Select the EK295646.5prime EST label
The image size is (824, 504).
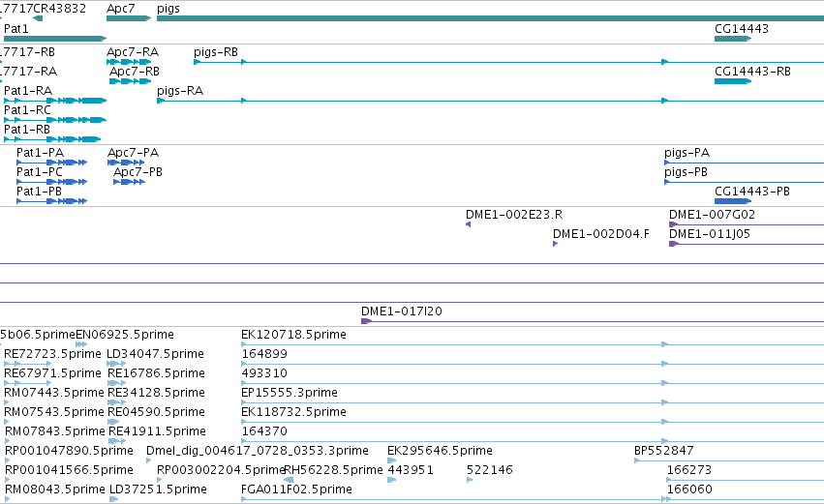coord(440,452)
